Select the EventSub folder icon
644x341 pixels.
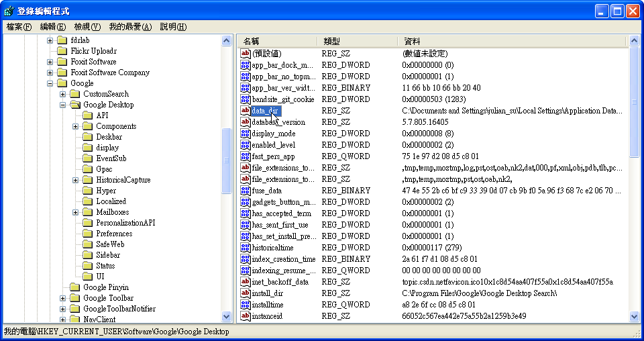coord(87,158)
